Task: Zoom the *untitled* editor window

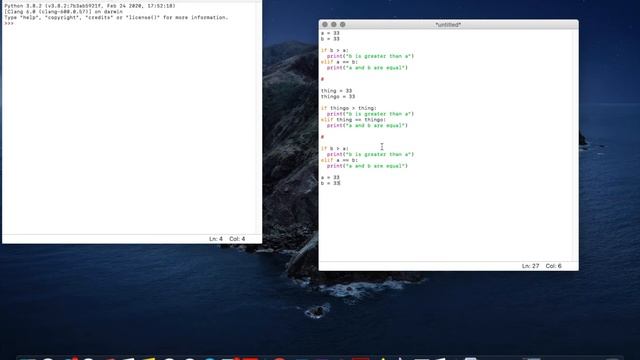Action: pos(342,24)
